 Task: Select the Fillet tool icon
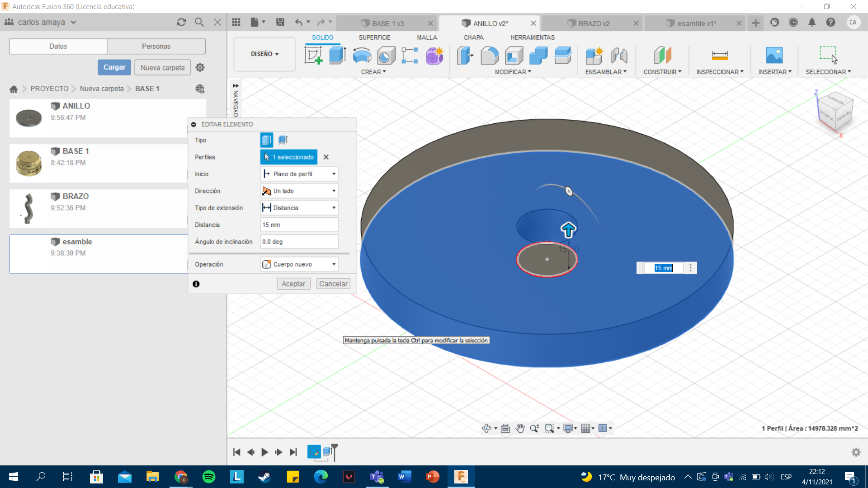(490, 56)
